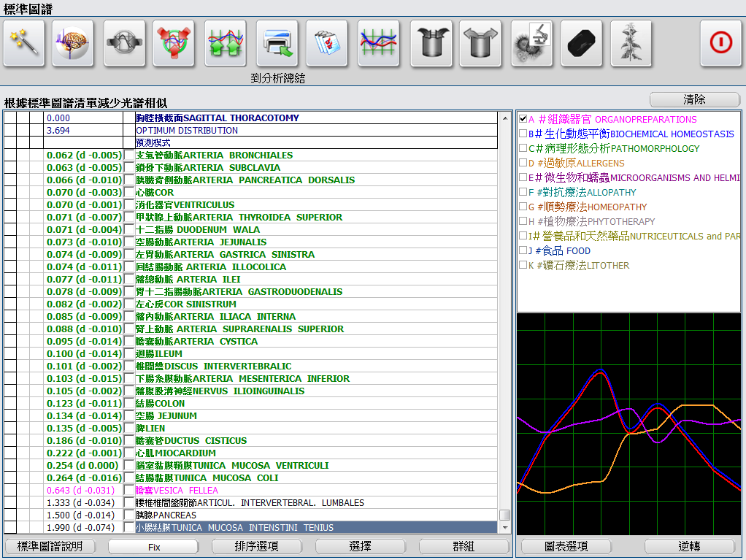Tick the checkbox beside COR in list
Image resolution: width=746 pixels, height=560 pixels.
129,193
